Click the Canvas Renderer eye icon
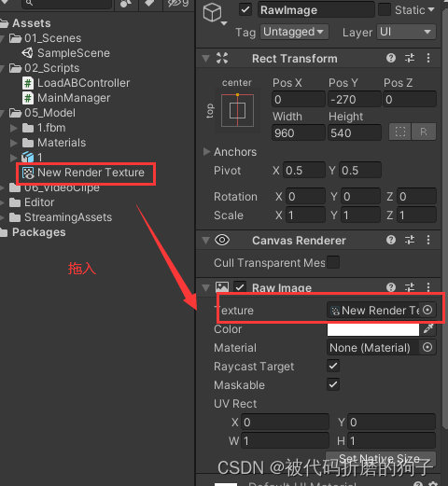 tap(222, 240)
